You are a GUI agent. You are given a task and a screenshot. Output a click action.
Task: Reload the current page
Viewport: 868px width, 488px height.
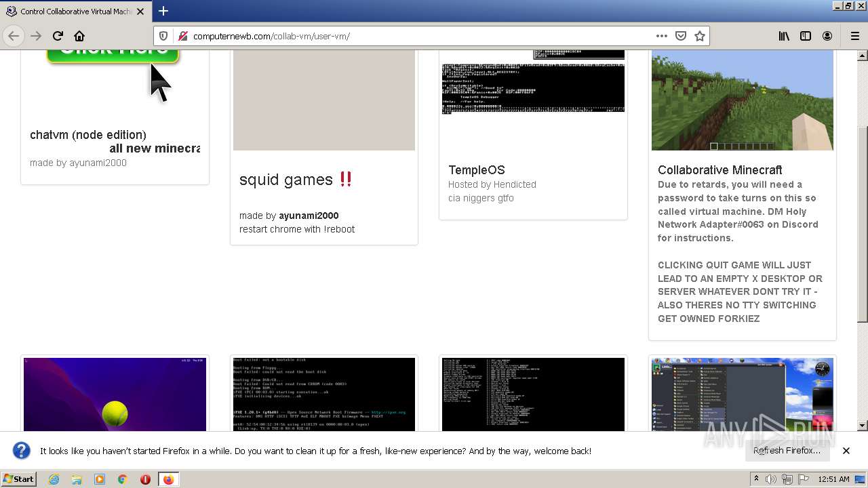[x=58, y=36]
